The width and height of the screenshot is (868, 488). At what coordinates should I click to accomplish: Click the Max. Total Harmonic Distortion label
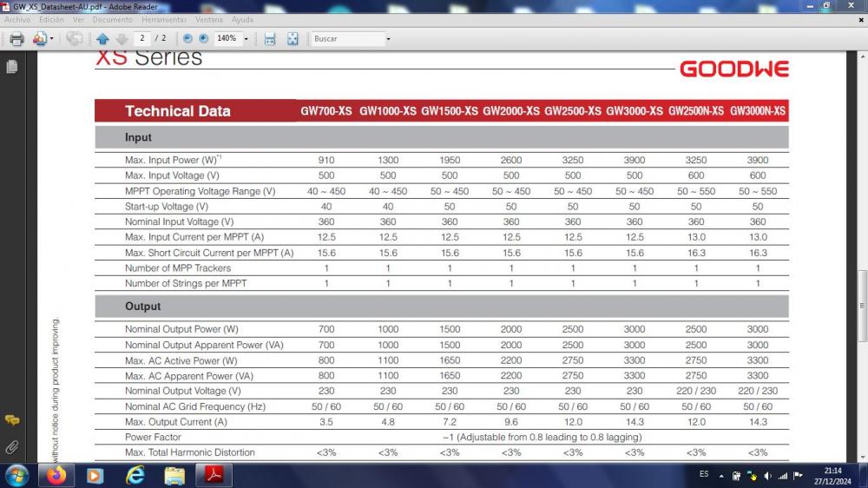[190, 452]
